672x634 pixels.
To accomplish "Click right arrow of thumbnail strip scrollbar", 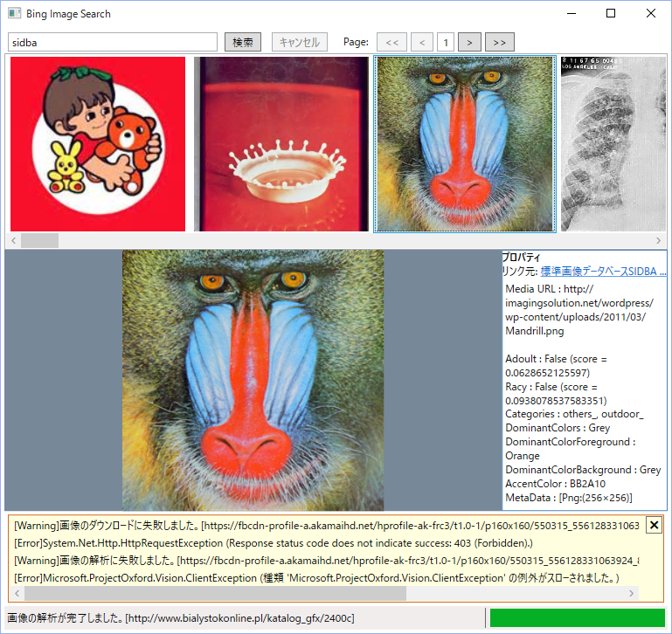I will click(658, 240).
